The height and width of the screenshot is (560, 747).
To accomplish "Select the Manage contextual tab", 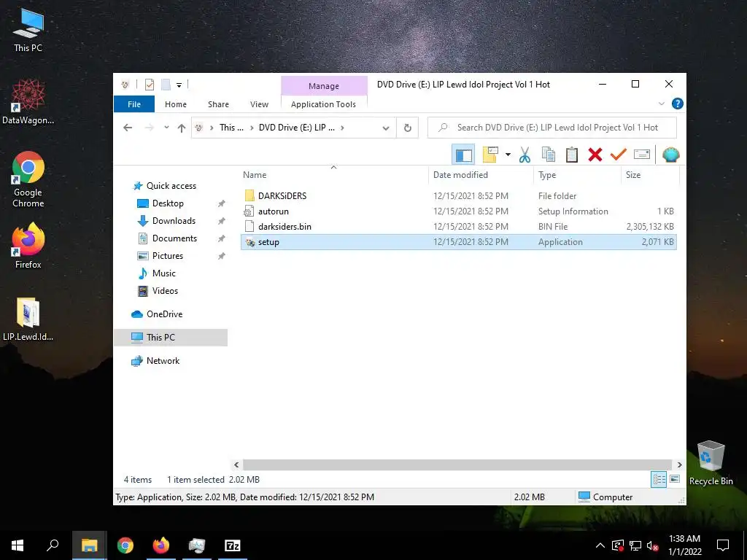I will click(324, 86).
